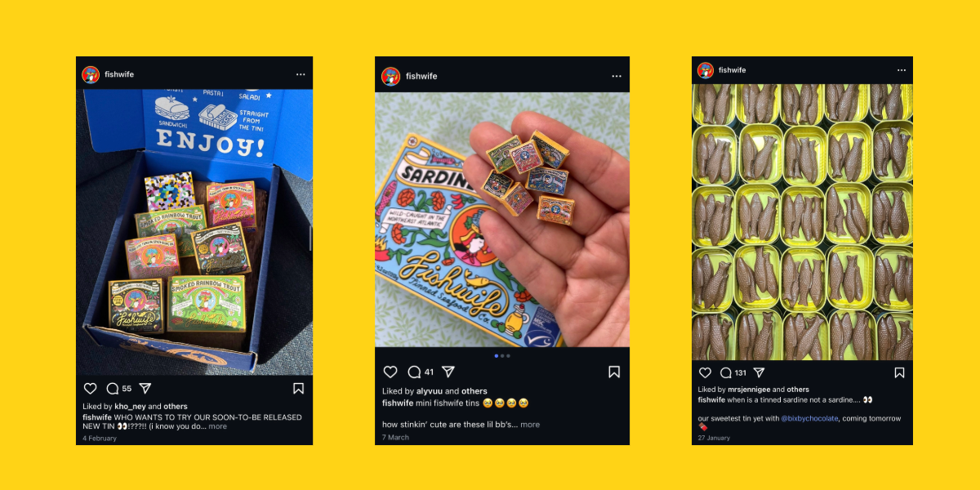Select the carousel dots on mini tins post
The width and height of the screenshot is (980, 490).
pyautogui.click(x=502, y=356)
